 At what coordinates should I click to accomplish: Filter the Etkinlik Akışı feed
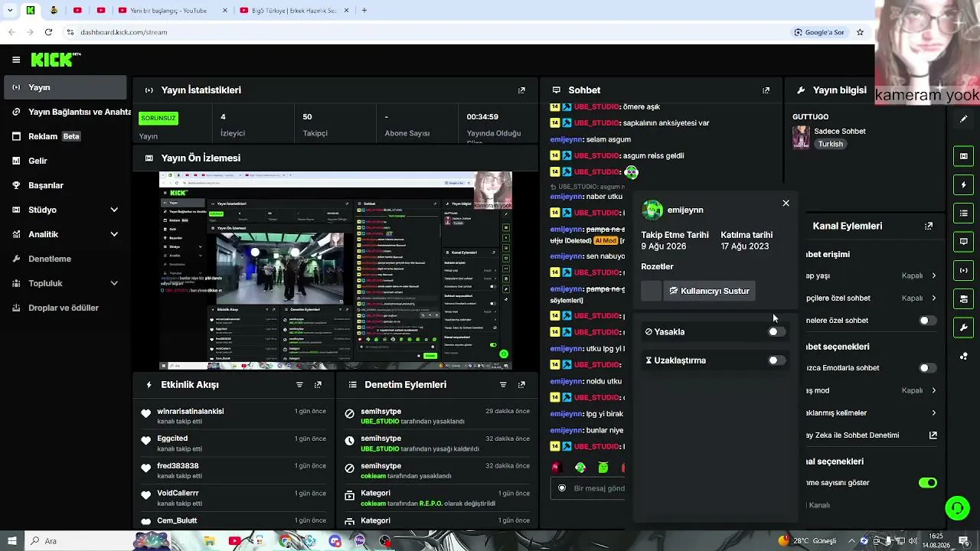(x=299, y=385)
